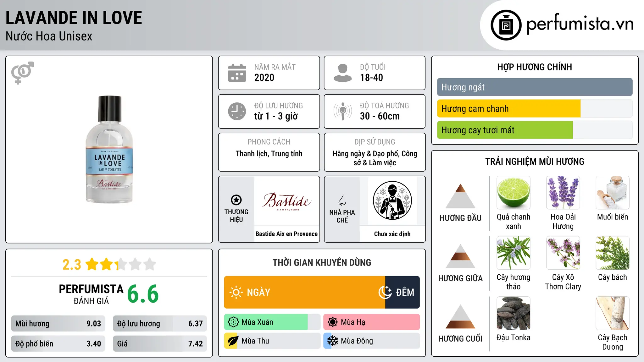Click the Chưa xác định perfumer label
The image size is (644, 362).
[392, 234]
